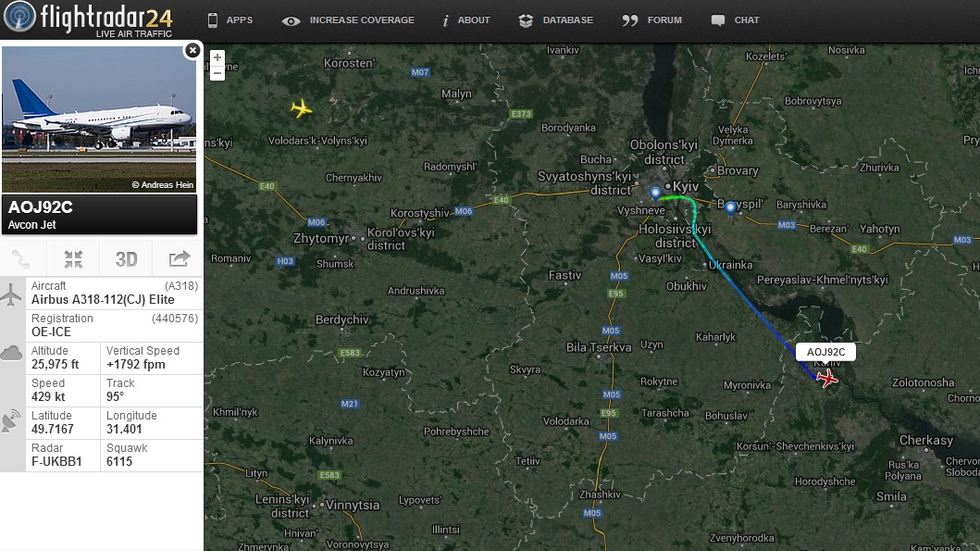Open the About menu
The image size is (980, 551).
pyautogui.click(x=465, y=20)
